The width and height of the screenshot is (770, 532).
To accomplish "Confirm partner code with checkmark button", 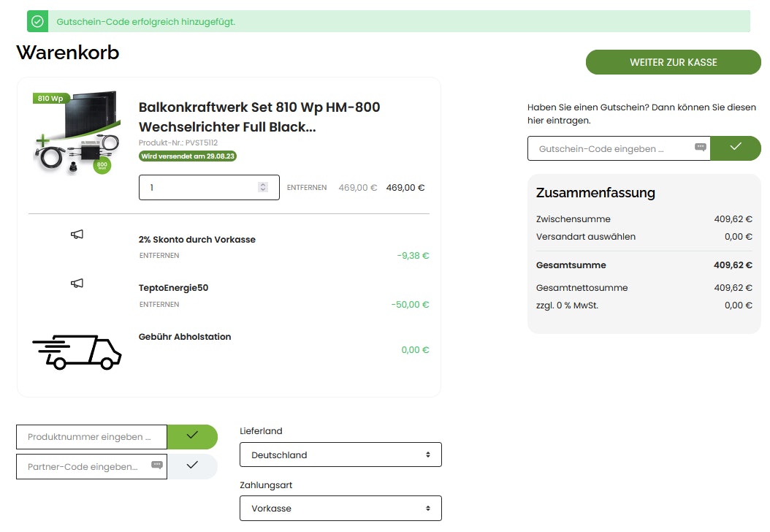I will point(192,465).
